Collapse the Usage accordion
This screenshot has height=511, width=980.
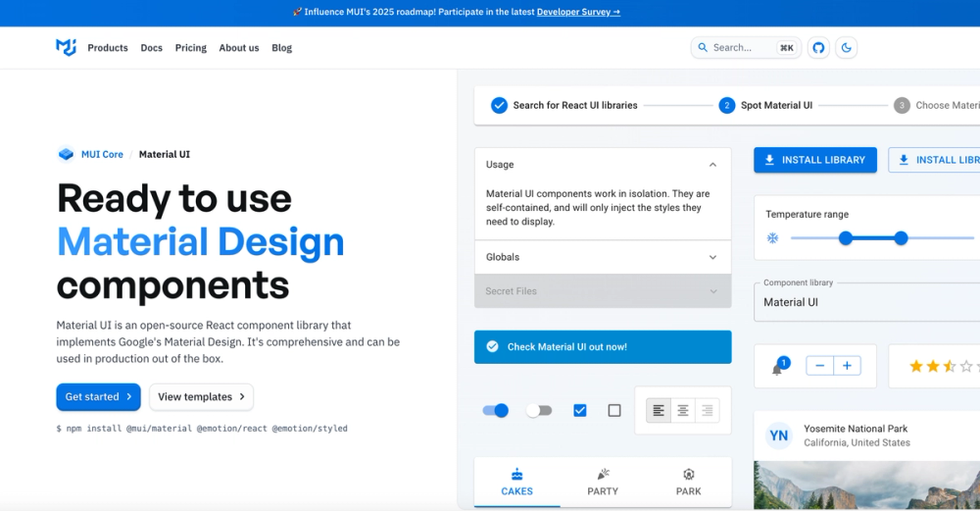(x=603, y=165)
